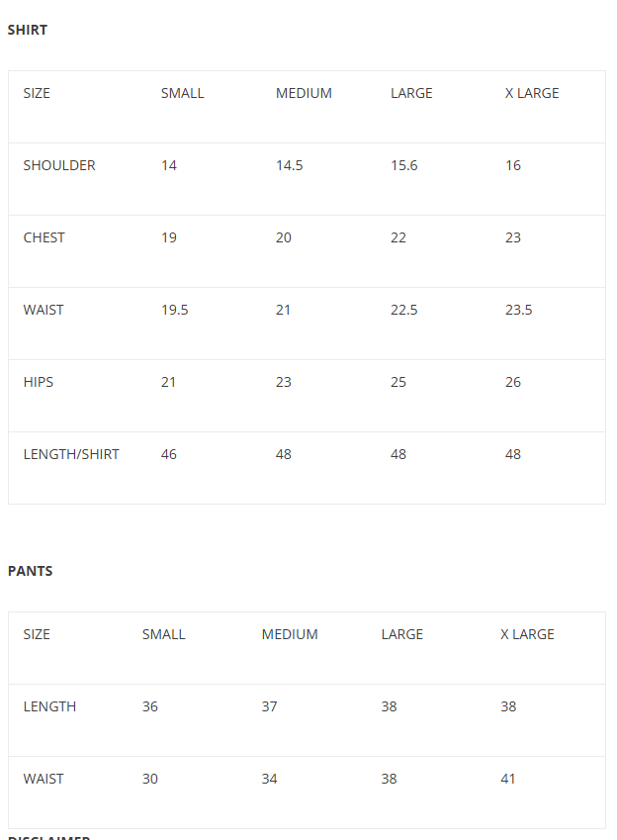The image size is (617, 840).
Task: Click the shirt table X LARGE header
Action: [x=532, y=93]
